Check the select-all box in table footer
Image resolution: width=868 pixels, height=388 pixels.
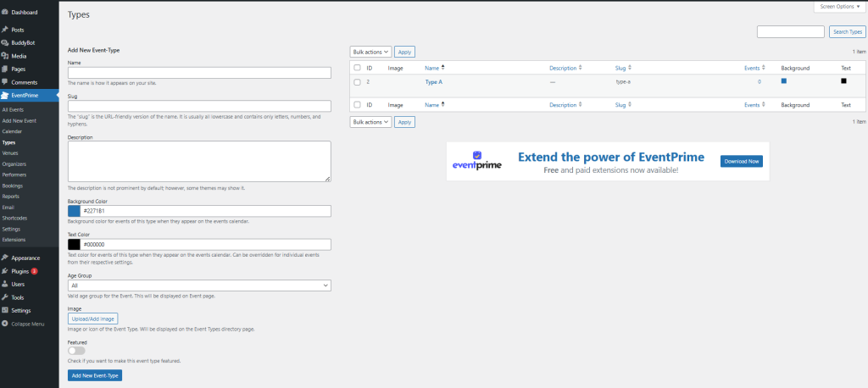tap(357, 104)
